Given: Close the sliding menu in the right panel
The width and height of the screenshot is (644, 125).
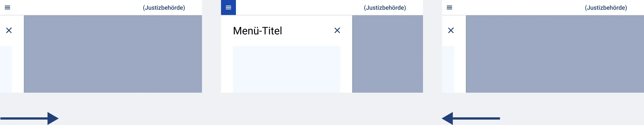Looking at the screenshot, I should pyautogui.click(x=451, y=30).
